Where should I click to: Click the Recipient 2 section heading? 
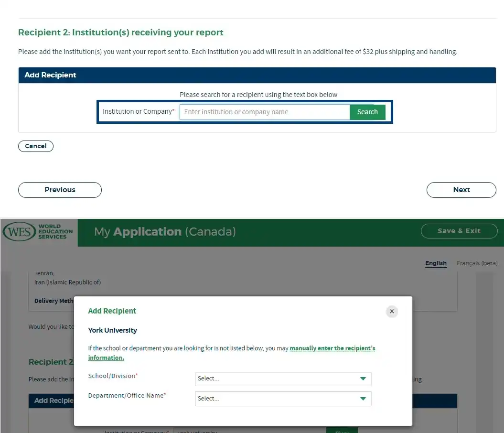[x=120, y=32]
